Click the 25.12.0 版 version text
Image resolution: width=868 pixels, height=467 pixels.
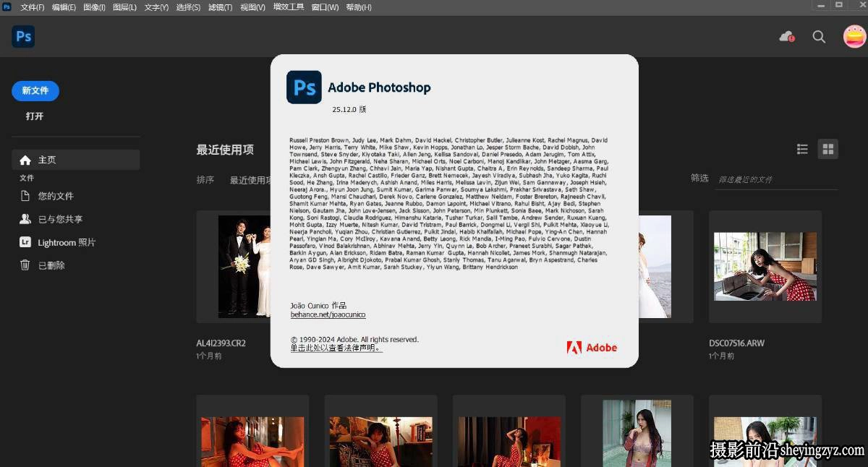[349, 109]
